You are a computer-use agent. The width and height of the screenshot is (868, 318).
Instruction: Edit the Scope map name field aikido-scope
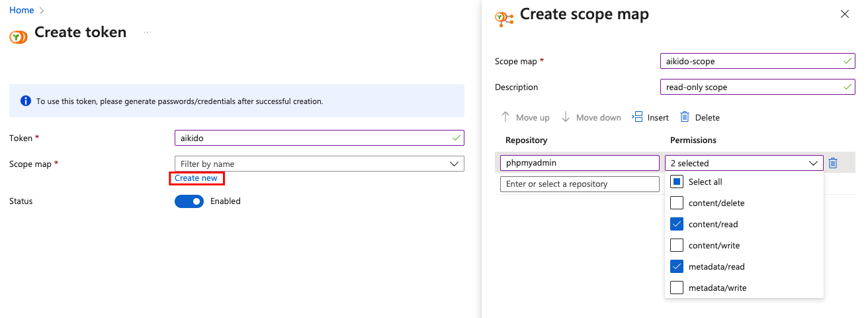(758, 61)
